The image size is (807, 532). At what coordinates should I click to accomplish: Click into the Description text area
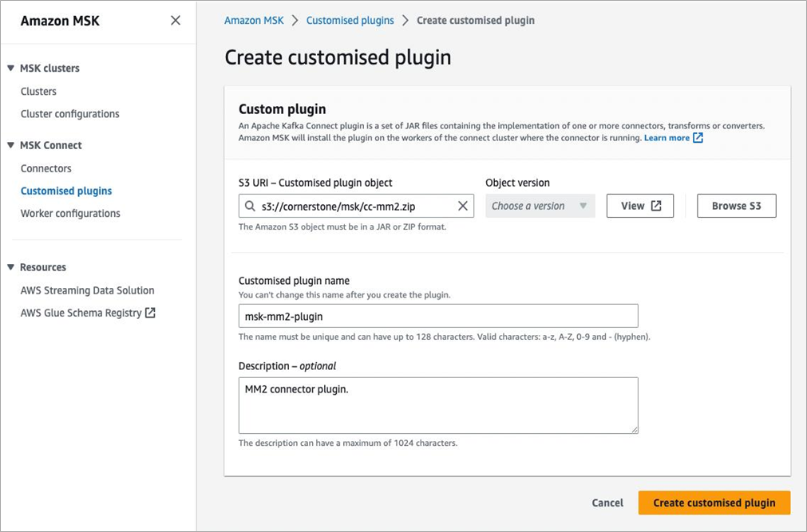pyautogui.click(x=438, y=405)
